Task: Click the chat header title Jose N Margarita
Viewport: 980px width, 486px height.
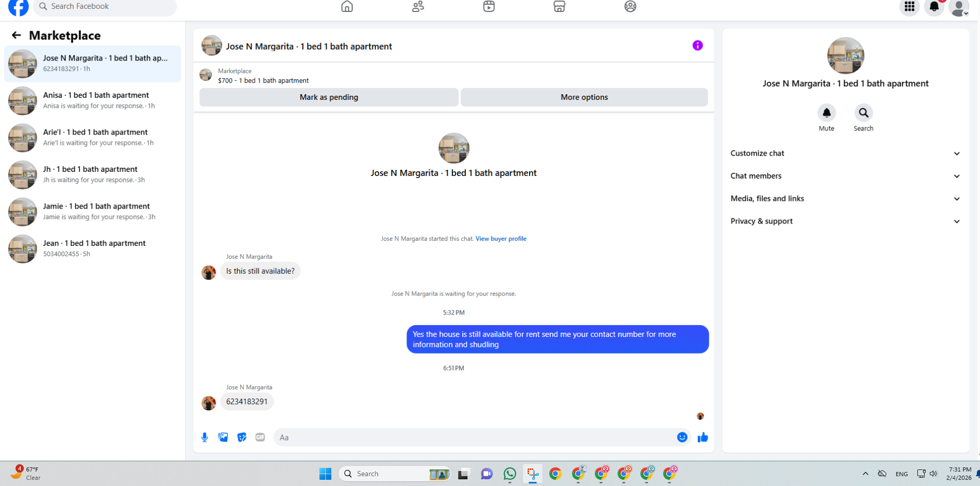Action: 309,47
